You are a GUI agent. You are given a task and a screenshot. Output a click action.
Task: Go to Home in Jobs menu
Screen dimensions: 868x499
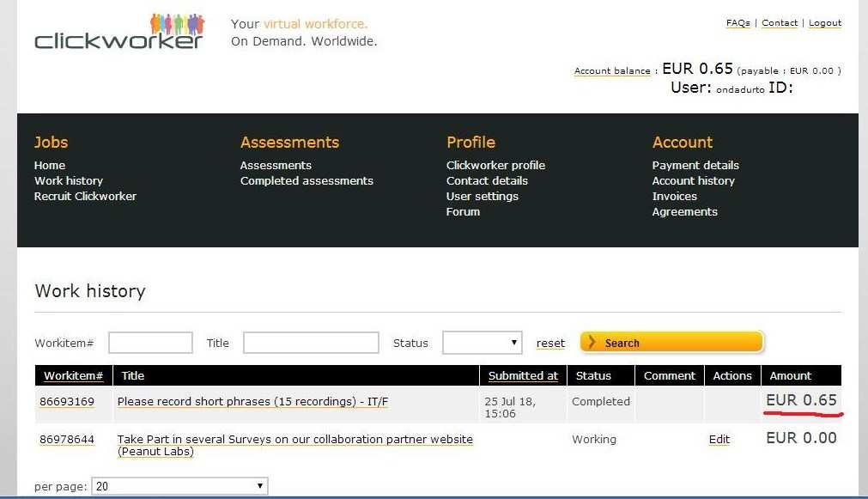point(50,165)
